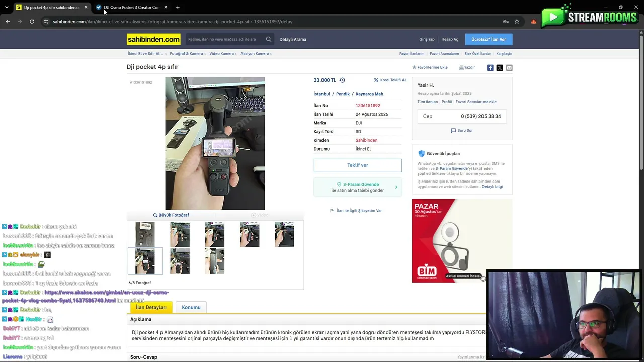Click the Yazdır printer icon

[x=461, y=67]
